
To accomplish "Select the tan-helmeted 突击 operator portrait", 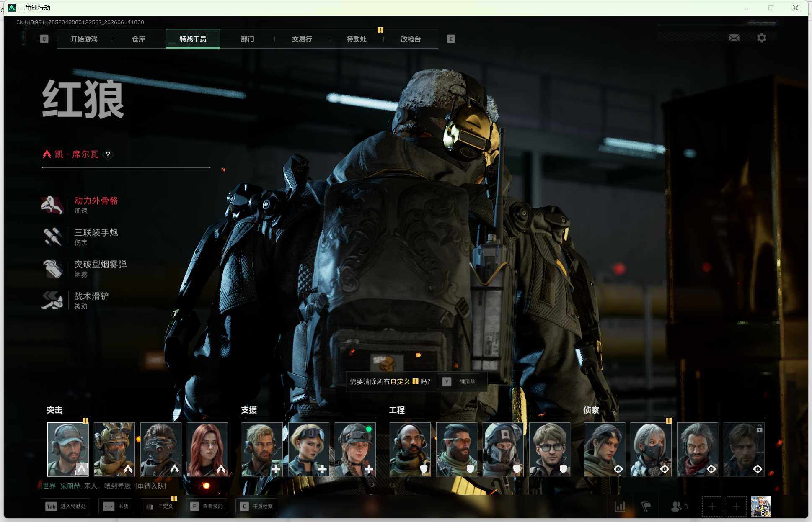I will pyautogui.click(x=114, y=449).
